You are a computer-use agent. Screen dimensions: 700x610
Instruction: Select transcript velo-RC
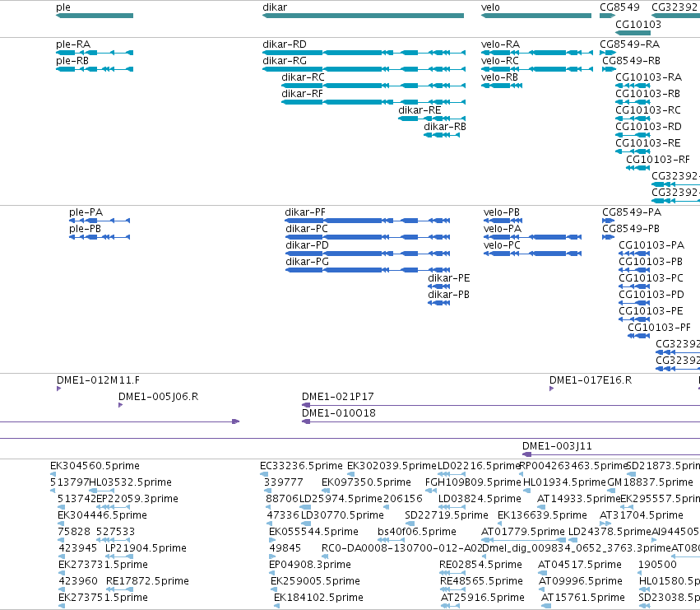click(537, 69)
